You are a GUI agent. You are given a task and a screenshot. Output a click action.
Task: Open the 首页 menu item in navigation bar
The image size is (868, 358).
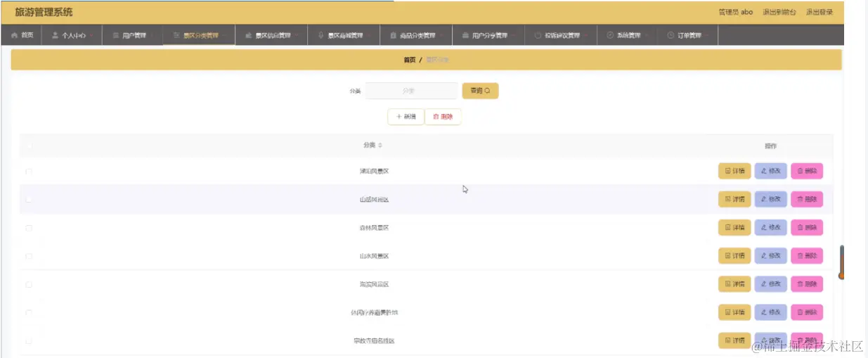[22, 35]
